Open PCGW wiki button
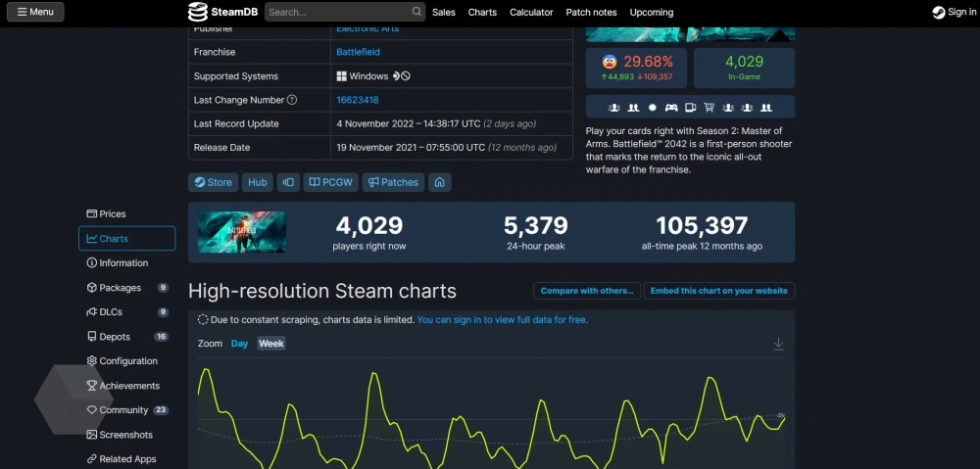This screenshot has height=469, width=980. (330, 182)
